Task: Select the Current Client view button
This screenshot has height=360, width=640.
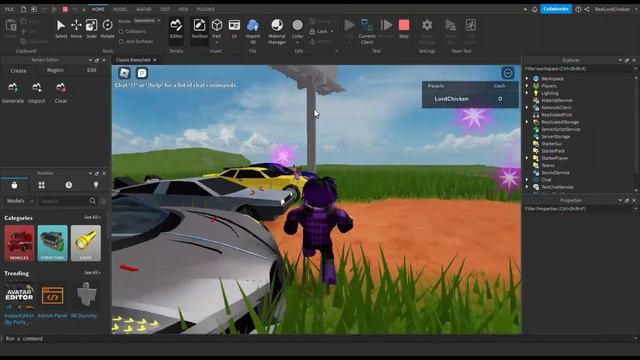Action: coord(367,31)
